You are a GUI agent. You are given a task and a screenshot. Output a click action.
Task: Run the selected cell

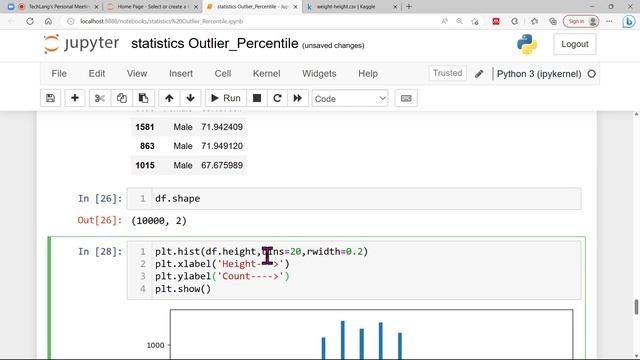pos(226,98)
